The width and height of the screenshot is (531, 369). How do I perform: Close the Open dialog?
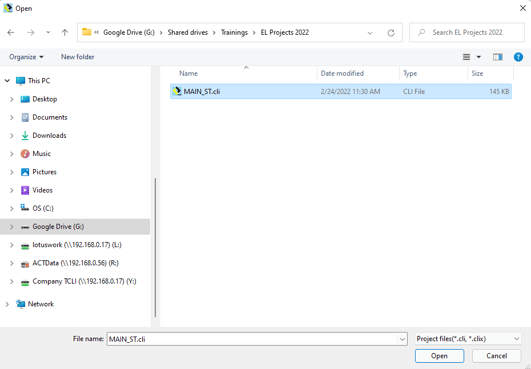(x=523, y=8)
